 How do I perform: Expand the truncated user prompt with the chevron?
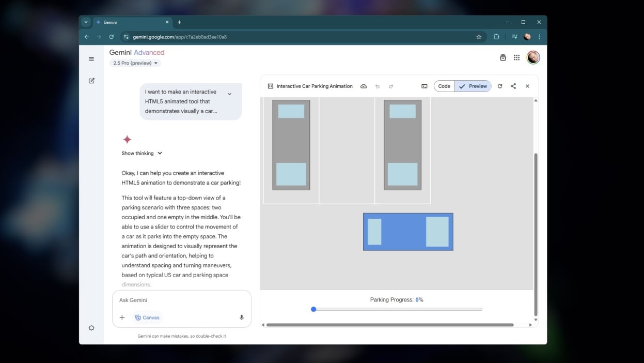[230, 94]
